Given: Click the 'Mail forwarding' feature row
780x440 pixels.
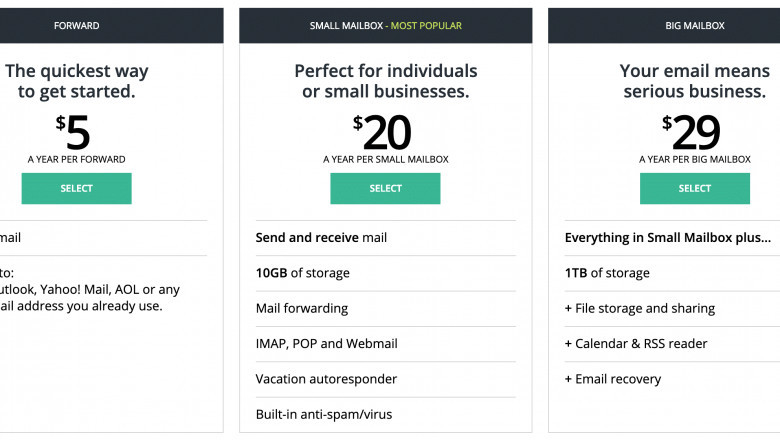Looking at the screenshot, I should (302, 308).
